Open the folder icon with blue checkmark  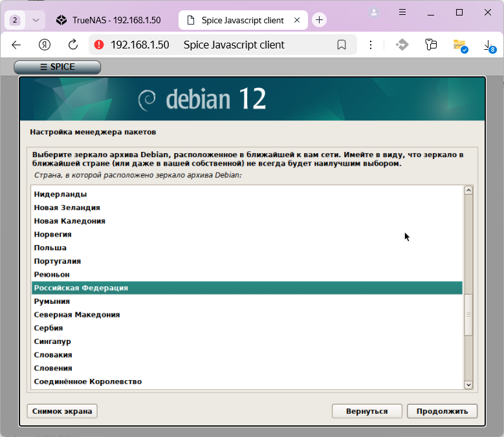460,46
